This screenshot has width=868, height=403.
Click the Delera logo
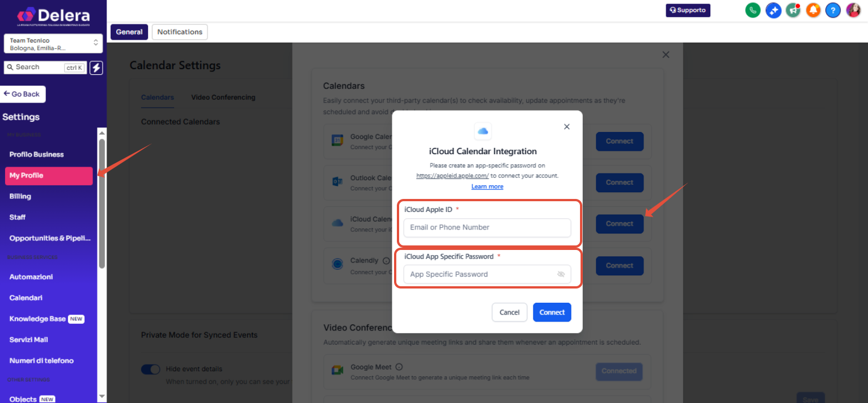coord(53,17)
